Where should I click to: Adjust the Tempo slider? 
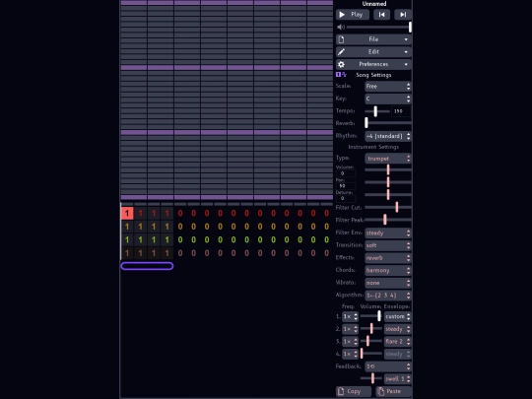pos(377,111)
